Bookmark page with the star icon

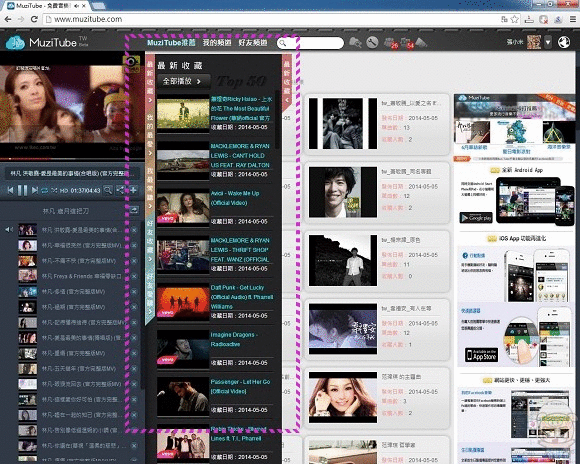pos(515,19)
